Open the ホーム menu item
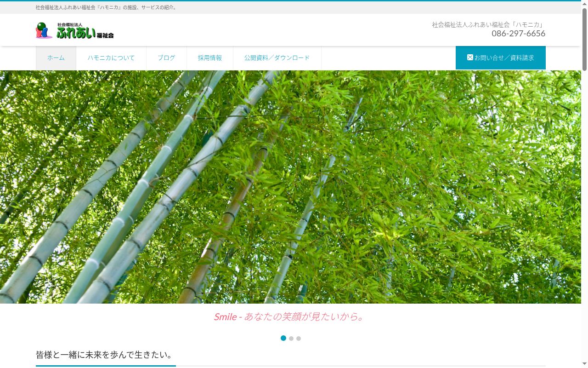 [x=56, y=58]
